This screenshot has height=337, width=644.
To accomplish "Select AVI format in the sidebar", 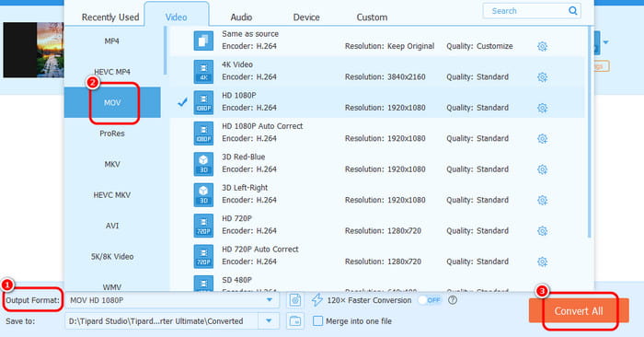I will [112, 226].
